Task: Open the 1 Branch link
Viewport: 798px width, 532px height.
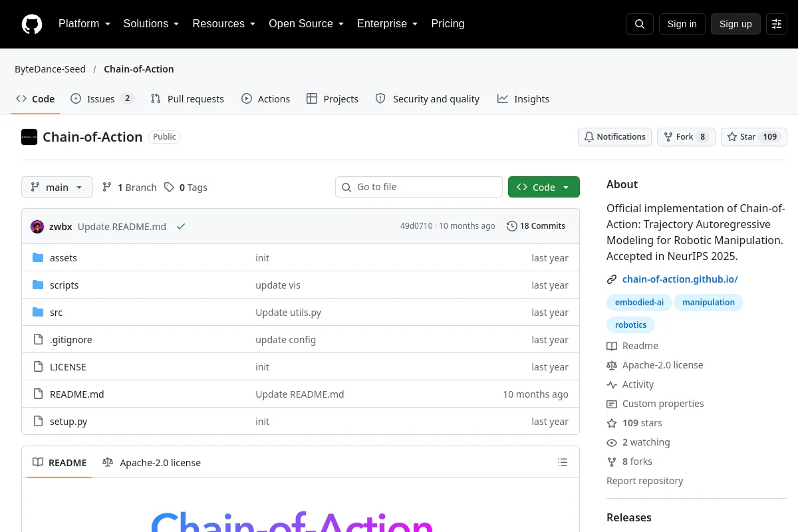Action: pos(130,188)
